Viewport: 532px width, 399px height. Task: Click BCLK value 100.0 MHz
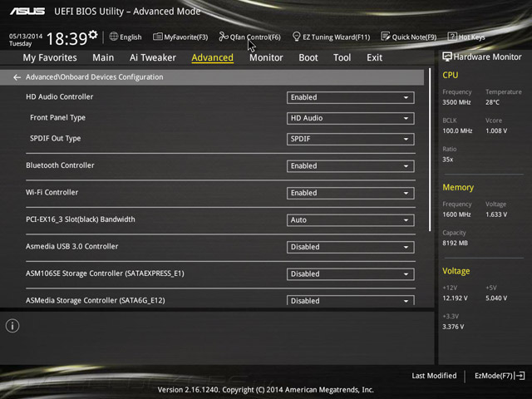tap(457, 131)
